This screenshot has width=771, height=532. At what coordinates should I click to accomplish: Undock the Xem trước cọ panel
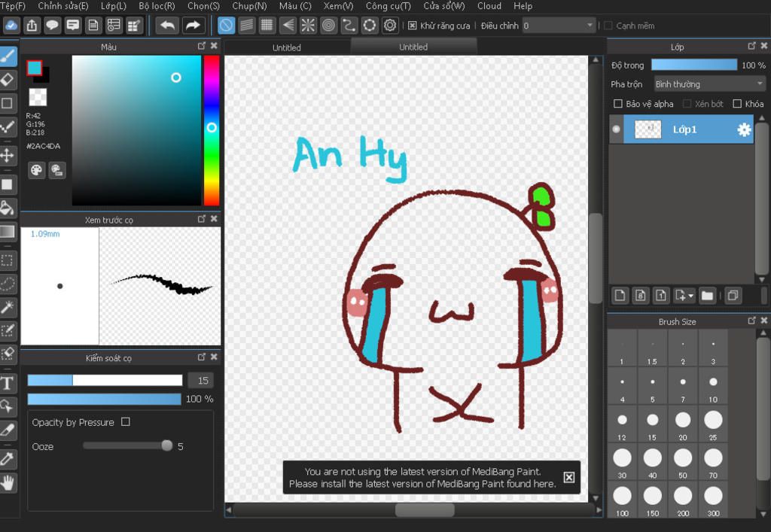pos(201,219)
